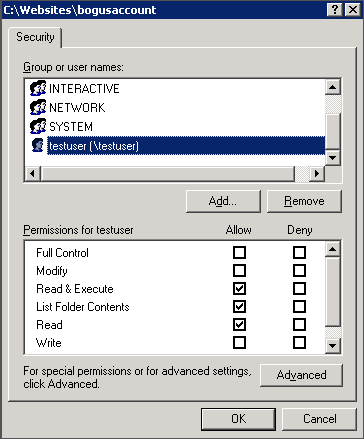Viewport: 364px width, 439px height.
Task: Click the testuser account icon
Action: (x=38, y=145)
